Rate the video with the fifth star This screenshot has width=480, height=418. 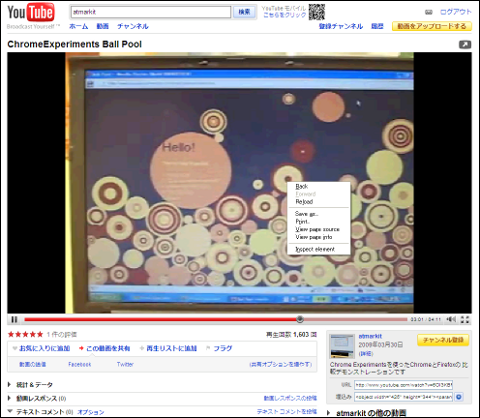click(40, 334)
